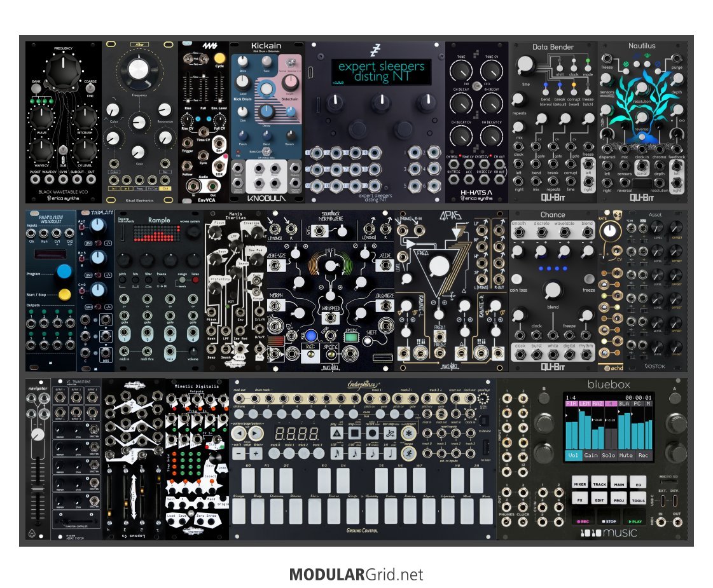
Task: Tap the asterisk project button on Ground Control
Action: coord(408,434)
